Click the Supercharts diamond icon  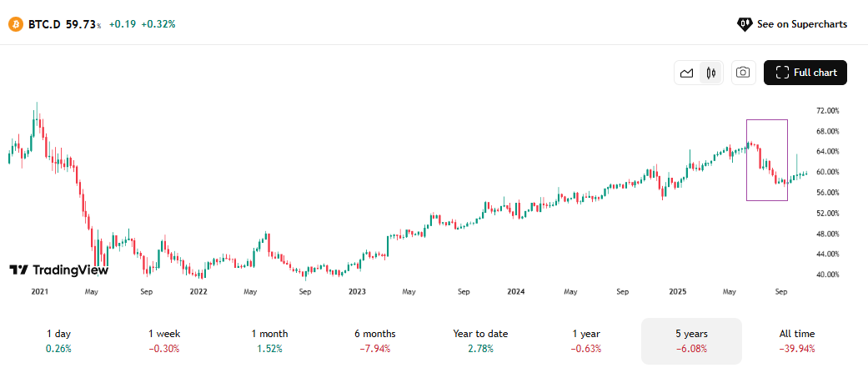(x=745, y=24)
